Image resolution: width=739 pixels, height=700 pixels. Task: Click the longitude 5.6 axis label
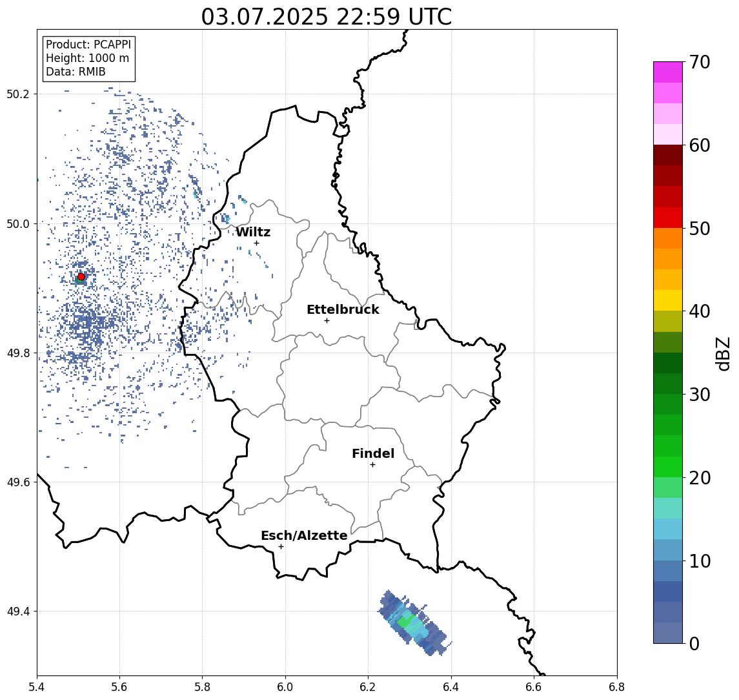(x=119, y=687)
